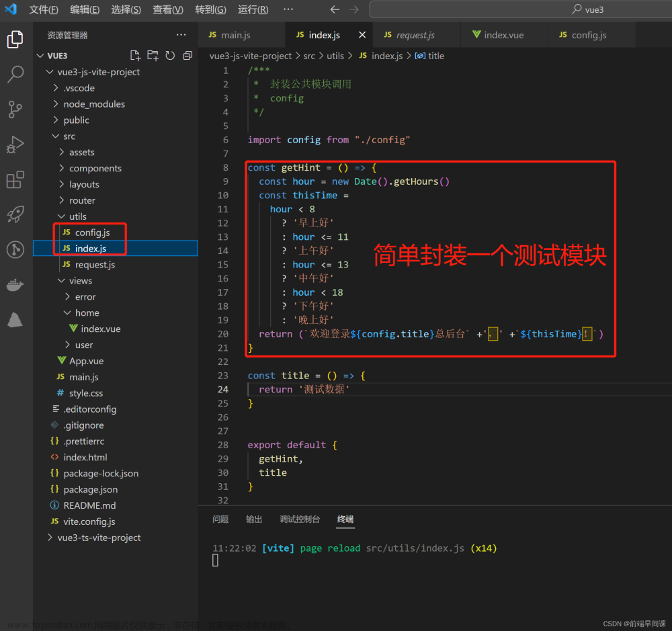Open Run and Debug view
The width and height of the screenshot is (672, 631).
(15, 144)
